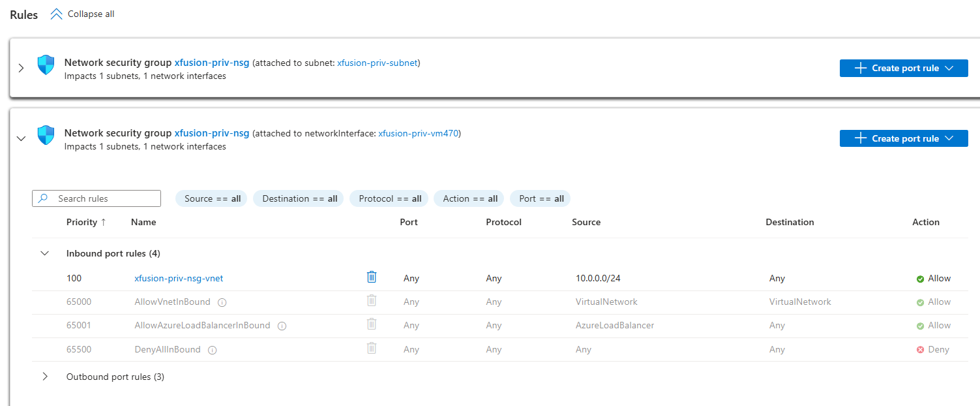
Task: Click shield icon of subnet-attached security group
Action: pos(46,65)
